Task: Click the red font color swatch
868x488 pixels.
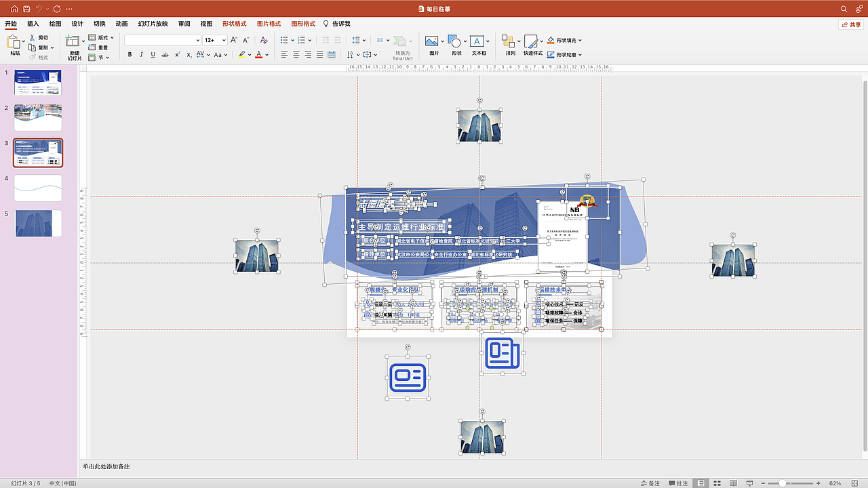Action: pos(259,55)
